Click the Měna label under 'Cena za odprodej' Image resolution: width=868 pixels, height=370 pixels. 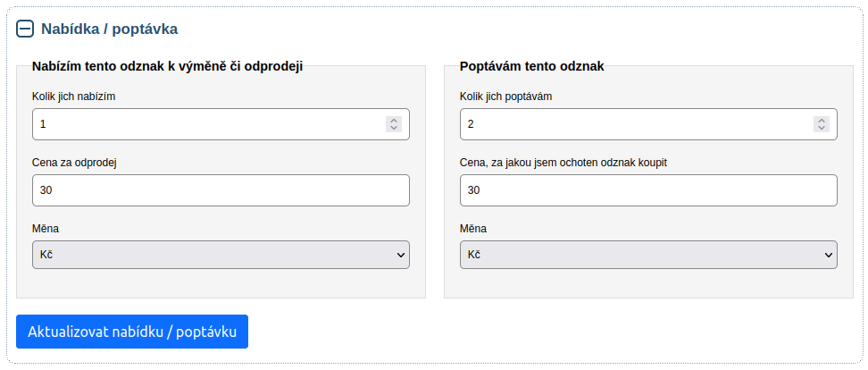[x=46, y=228]
